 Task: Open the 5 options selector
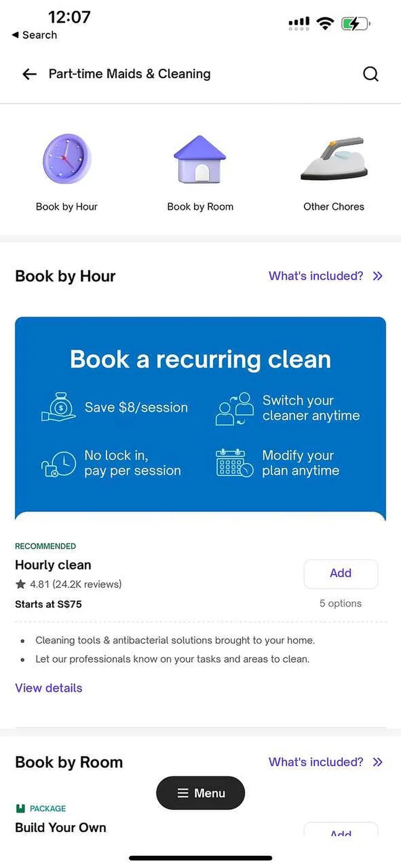pyautogui.click(x=340, y=604)
